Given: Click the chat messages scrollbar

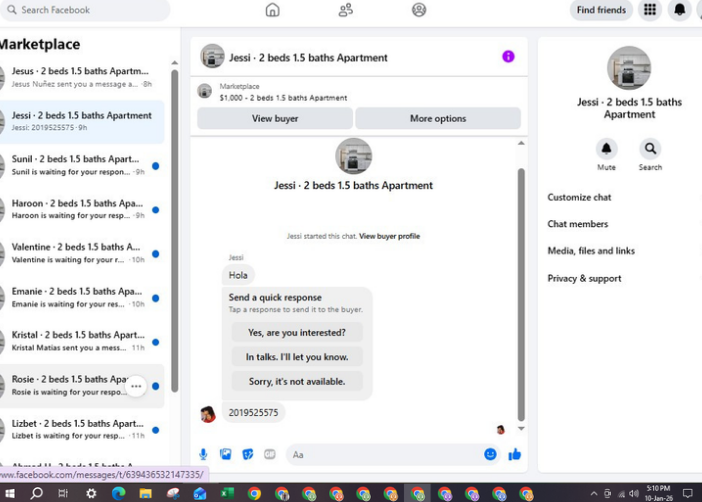Looking at the screenshot, I should tap(521, 295).
